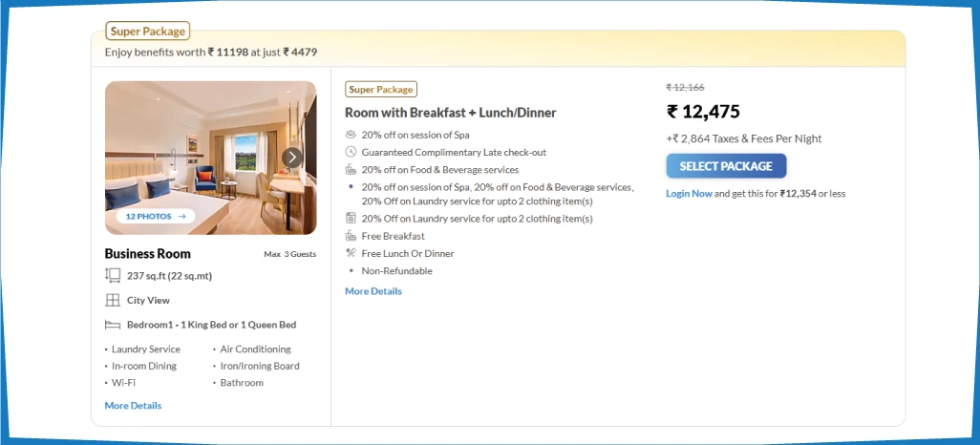Click the Super Package badge in yellow banner

[x=147, y=32]
